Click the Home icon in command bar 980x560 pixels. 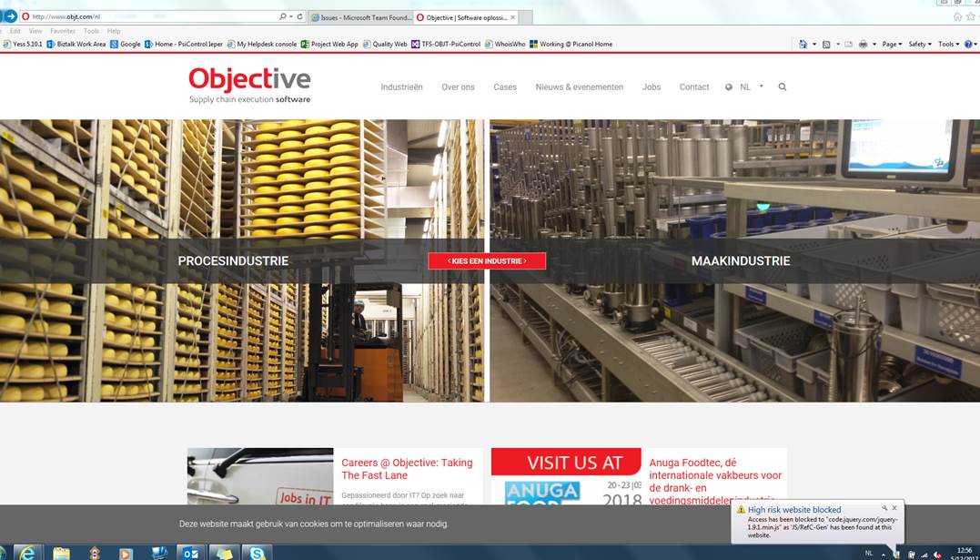(803, 45)
